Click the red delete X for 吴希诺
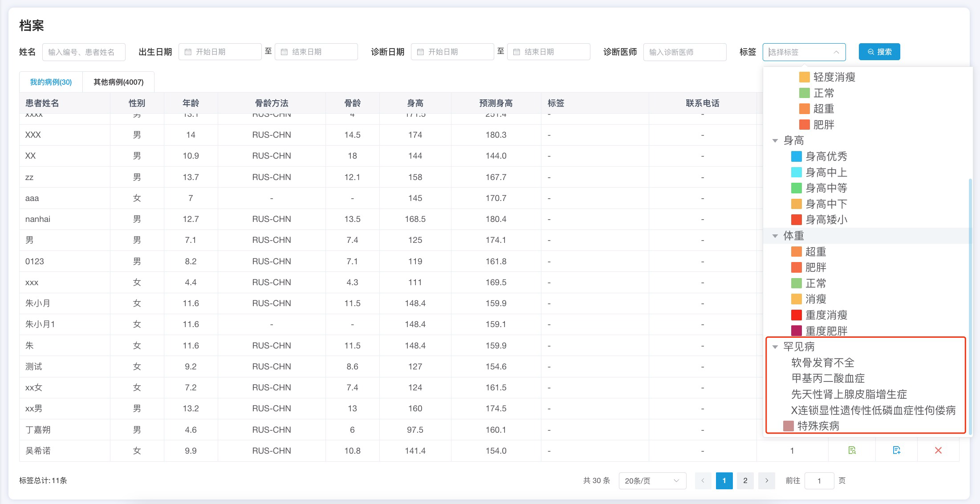The height and width of the screenshot is (504, 980). click(x=938, y=451)
